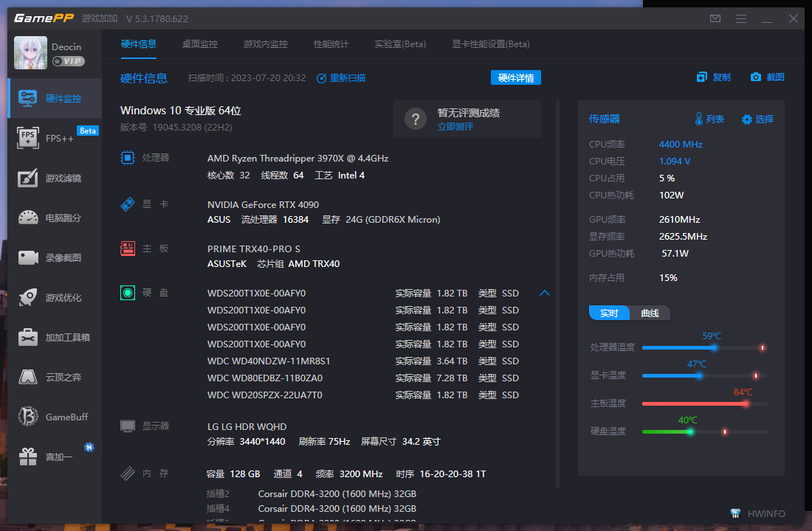Image resolution: width=812 pixels, height=531 pixels.
Task: Click the WDC WD40NDZW-11MR8S1 disk row
Action: pyautogui.click(x=363, y=361)
